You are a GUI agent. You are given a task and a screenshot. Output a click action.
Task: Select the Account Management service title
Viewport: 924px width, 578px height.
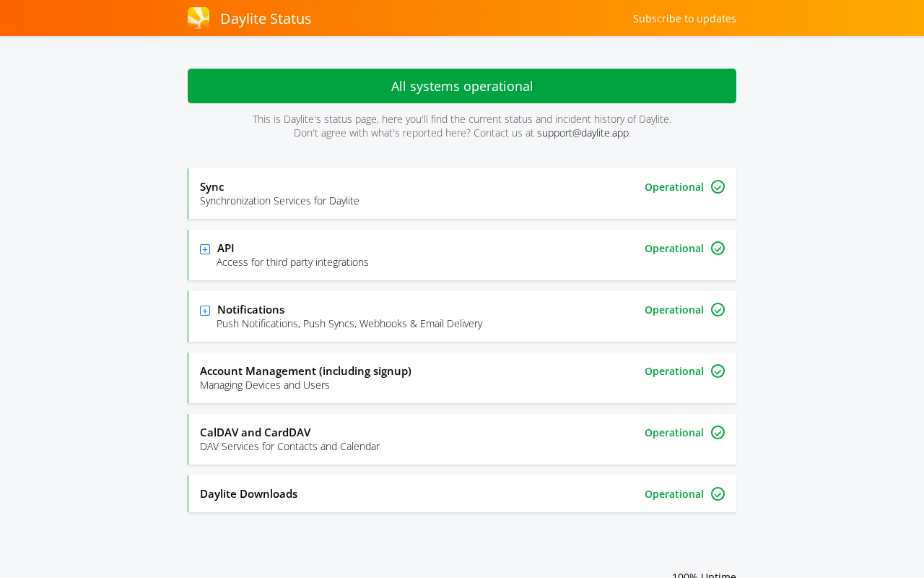point(305,371)
